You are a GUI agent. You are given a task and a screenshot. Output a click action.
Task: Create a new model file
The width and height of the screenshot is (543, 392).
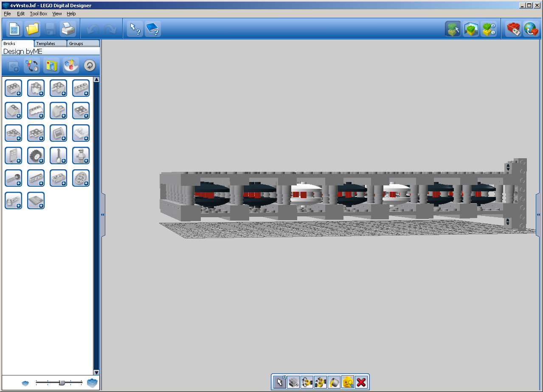pos(14,29)
